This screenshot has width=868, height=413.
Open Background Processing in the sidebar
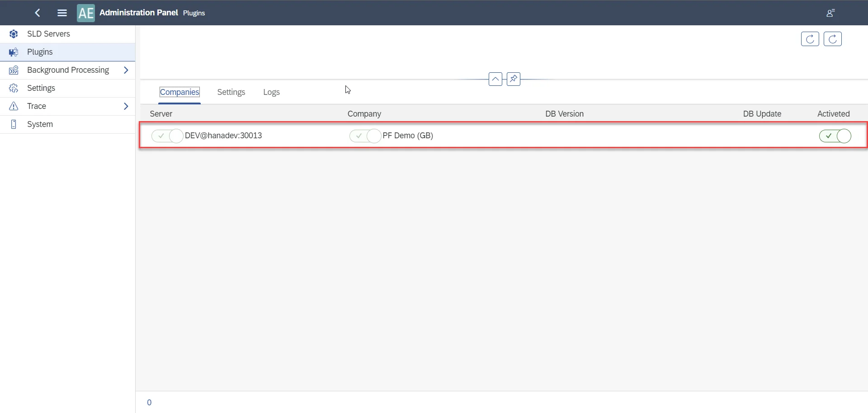click(68, 70)
